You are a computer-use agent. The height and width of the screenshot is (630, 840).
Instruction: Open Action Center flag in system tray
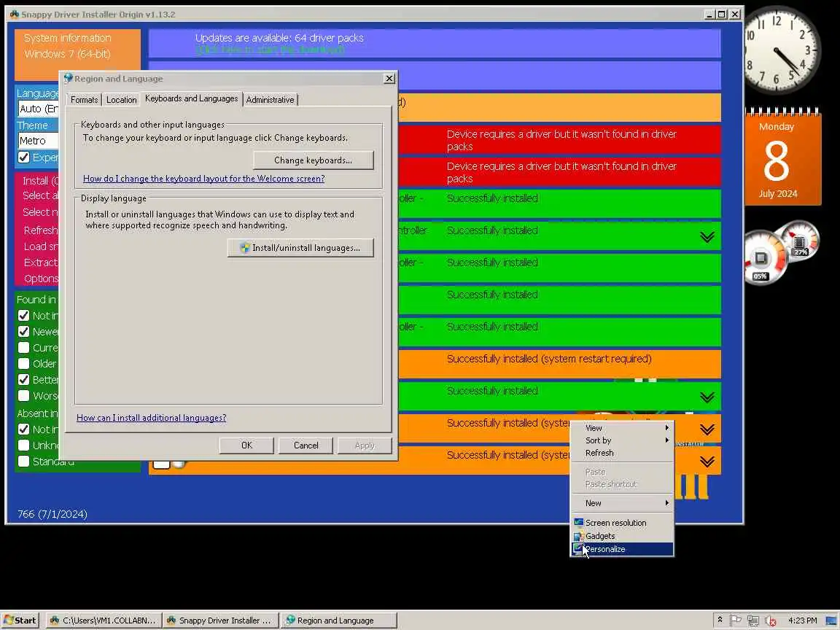point(736,621)
